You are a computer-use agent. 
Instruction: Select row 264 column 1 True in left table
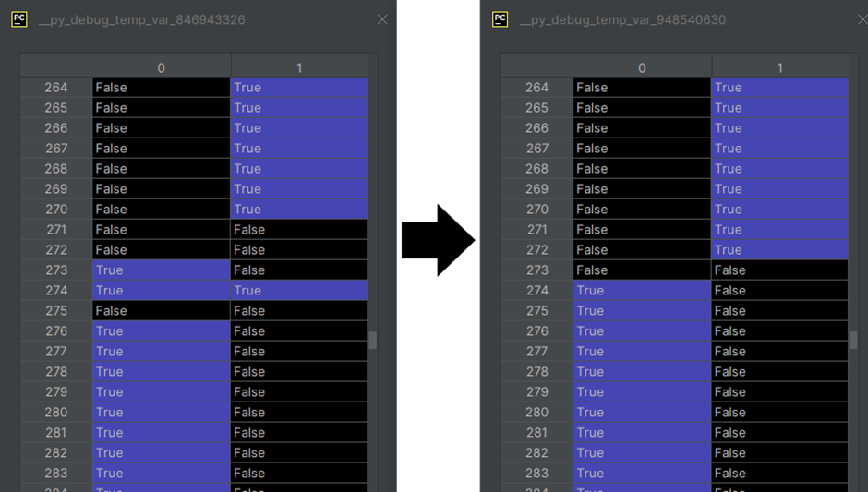point(299,88)
